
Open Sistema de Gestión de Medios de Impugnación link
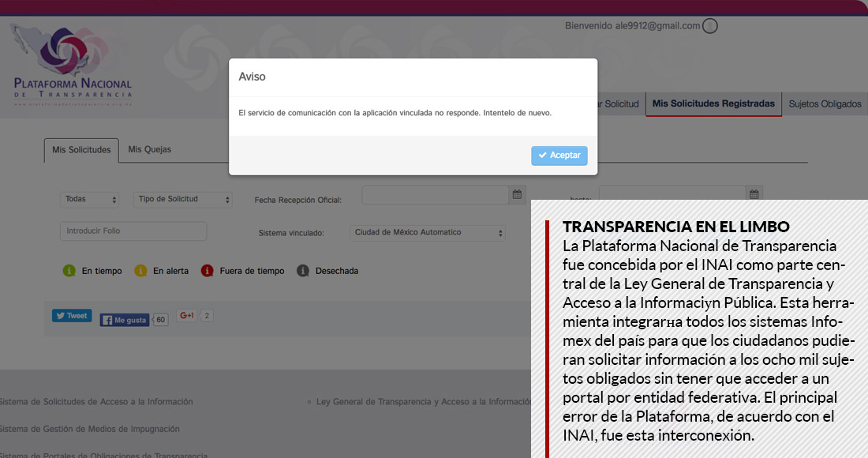tap(90, 429)
